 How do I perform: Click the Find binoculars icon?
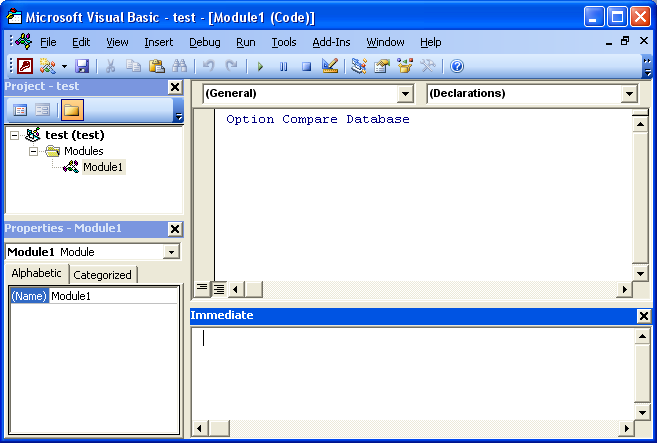180,66
